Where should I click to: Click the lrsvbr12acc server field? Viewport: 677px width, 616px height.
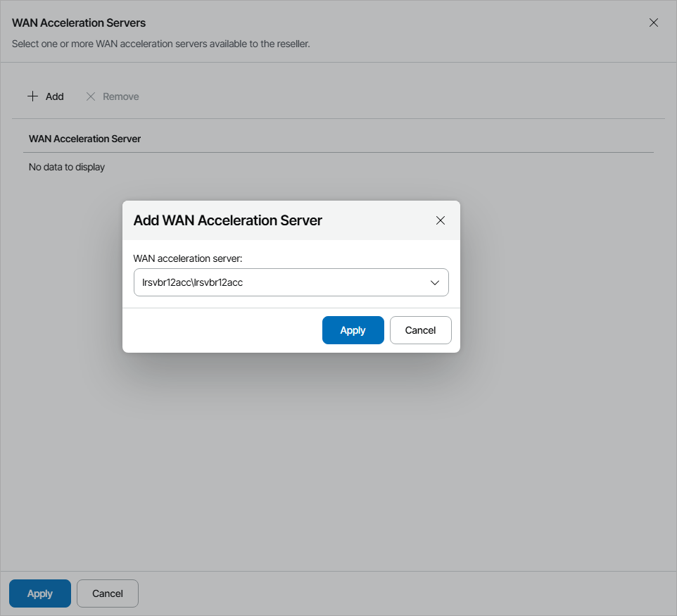(x=281, y=282)
